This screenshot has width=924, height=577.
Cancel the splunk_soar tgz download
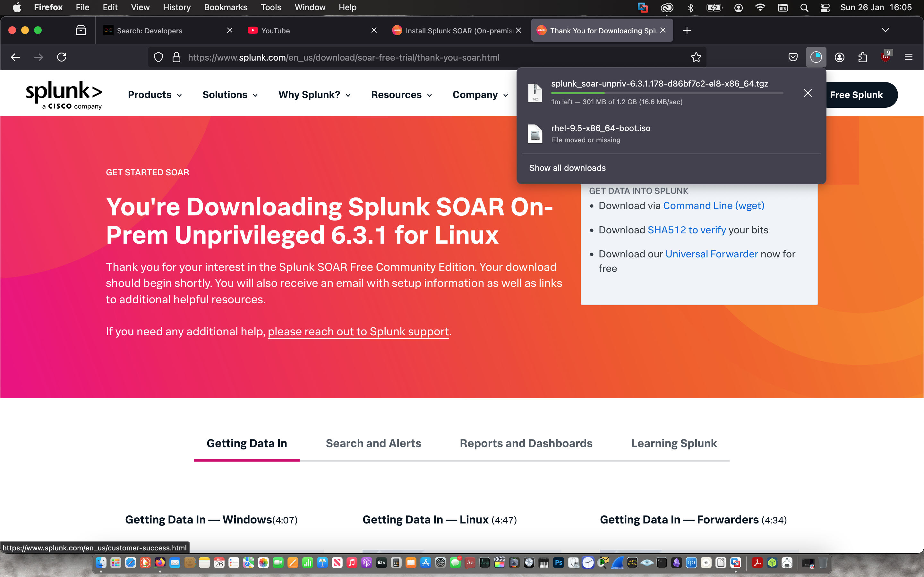(808, 93)
